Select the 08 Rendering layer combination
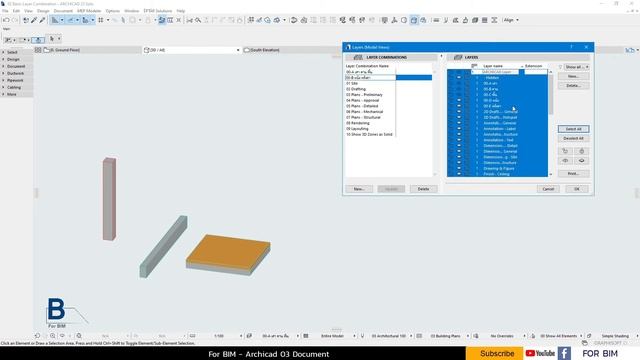 (x=358, y=123)
